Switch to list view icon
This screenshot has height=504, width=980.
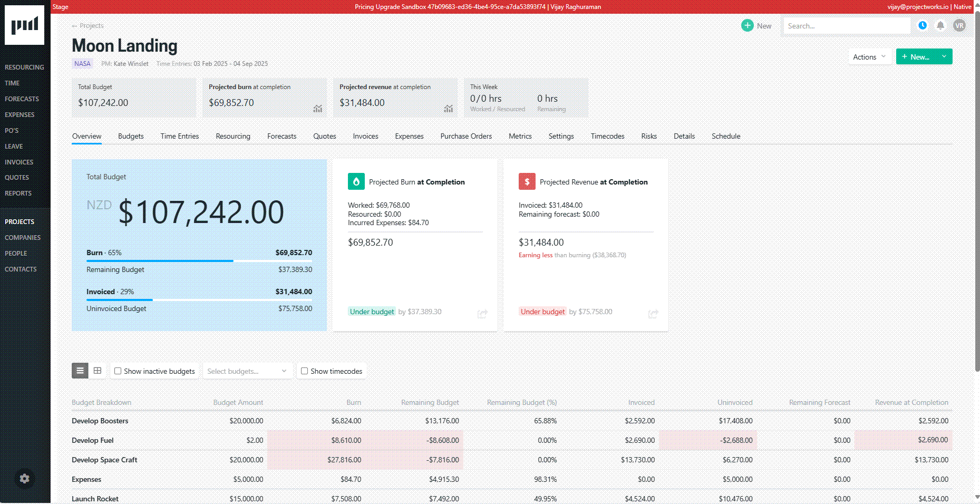pos(80,371)
